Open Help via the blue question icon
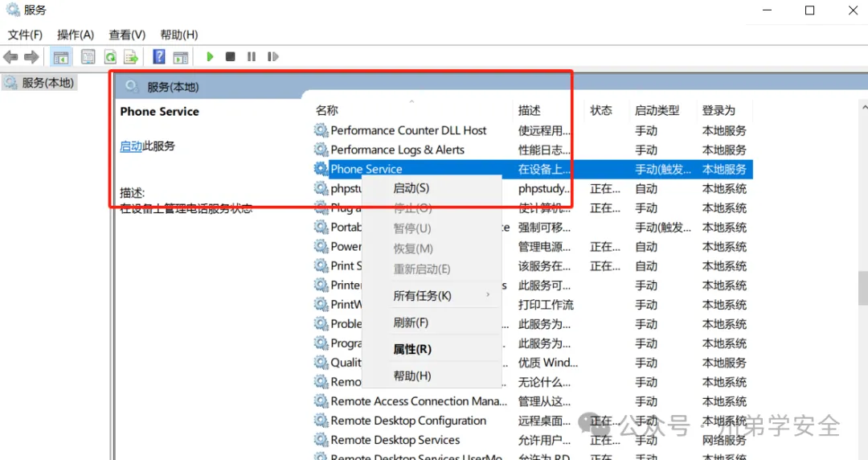 click(159, 56)
